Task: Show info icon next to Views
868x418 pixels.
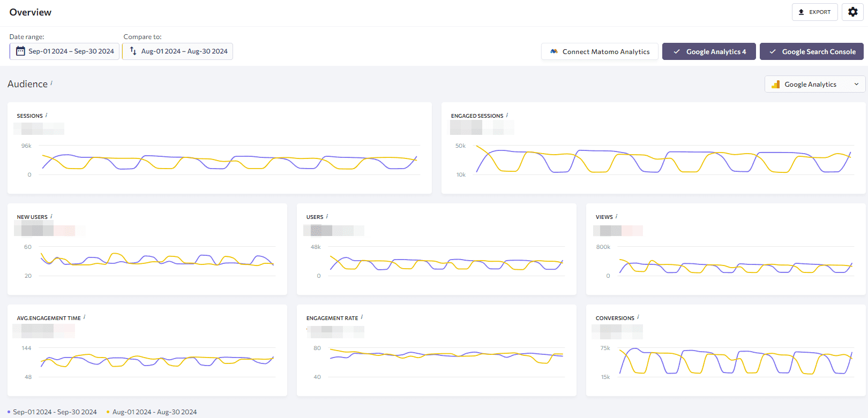Action: (x=616, y=216)
